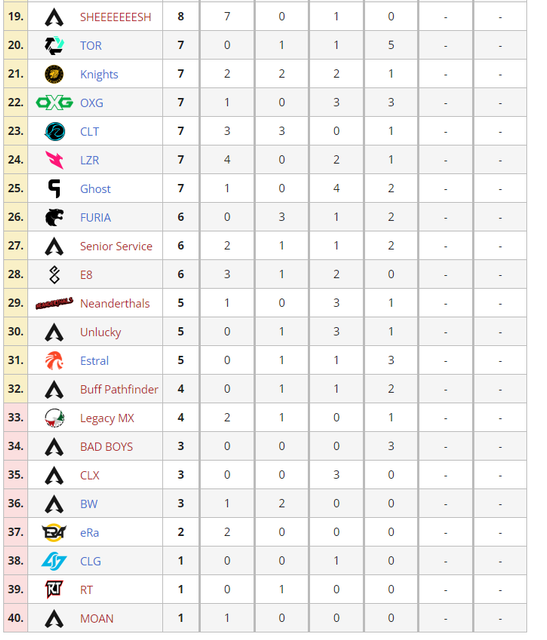Click the Legacy MX round logo
The height and width of the screenshot is (640, 547).
click(54, 418)
